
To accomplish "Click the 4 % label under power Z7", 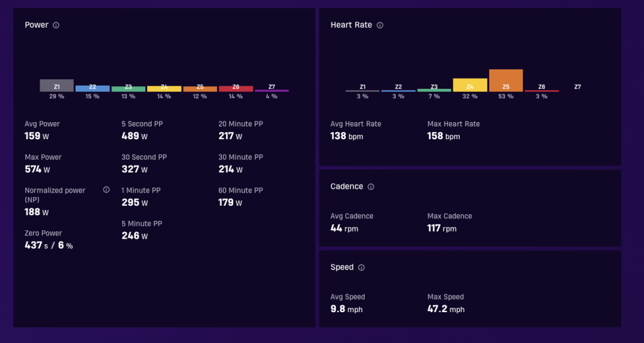I will coord(272,96).
